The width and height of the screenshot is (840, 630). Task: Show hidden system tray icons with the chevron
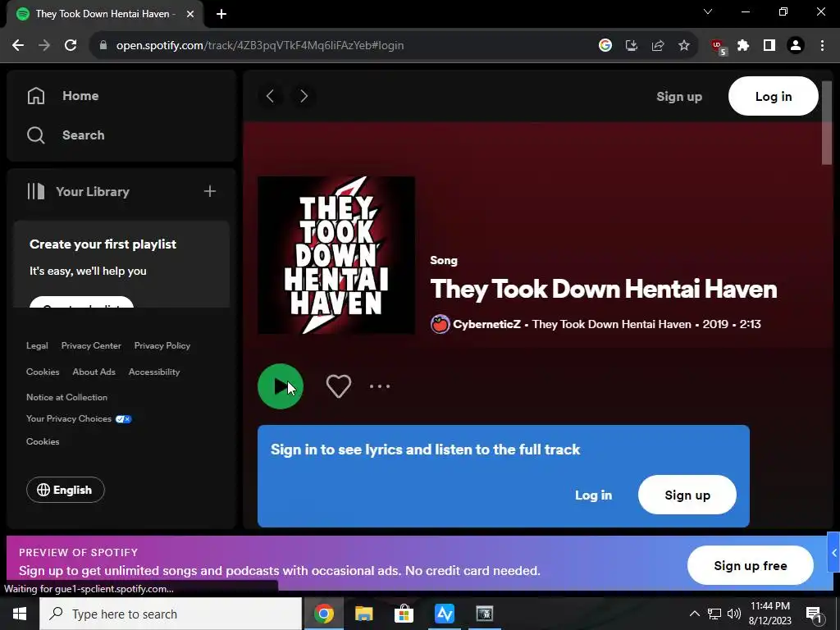pos(694,614)
